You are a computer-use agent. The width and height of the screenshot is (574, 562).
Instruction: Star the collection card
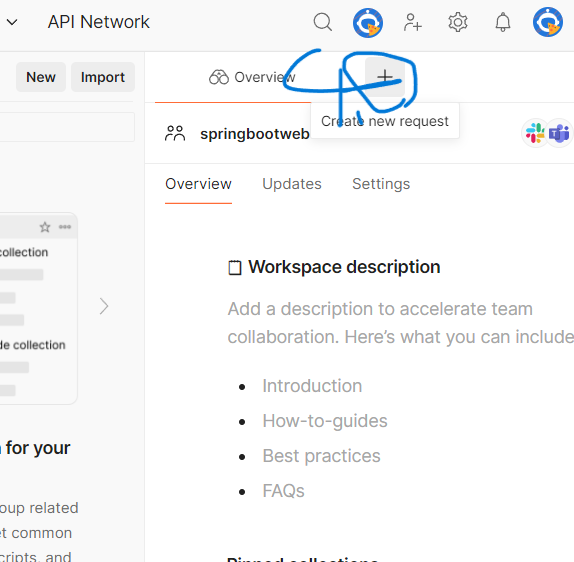pos(45,227)
